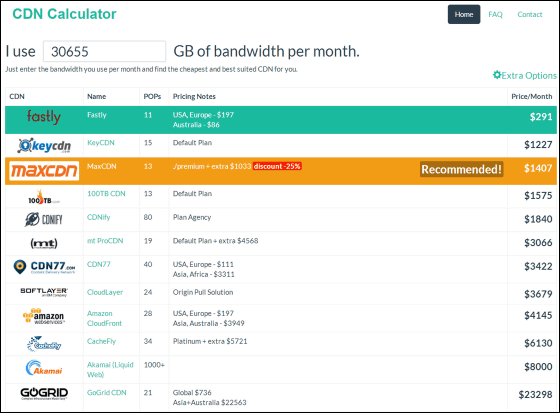
Task: Open the MaxCDN name link
Action: 101,166
